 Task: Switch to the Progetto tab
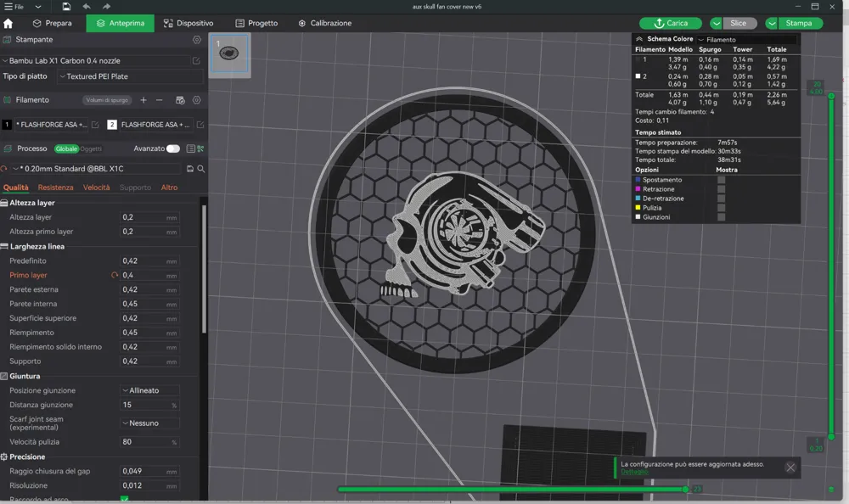[256, 23]
